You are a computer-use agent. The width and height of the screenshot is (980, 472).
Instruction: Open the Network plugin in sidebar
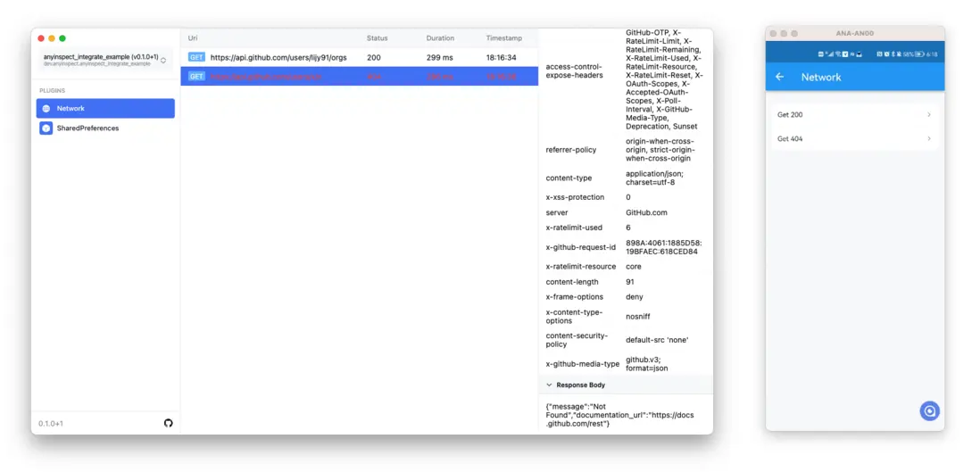tap(105, 108)
